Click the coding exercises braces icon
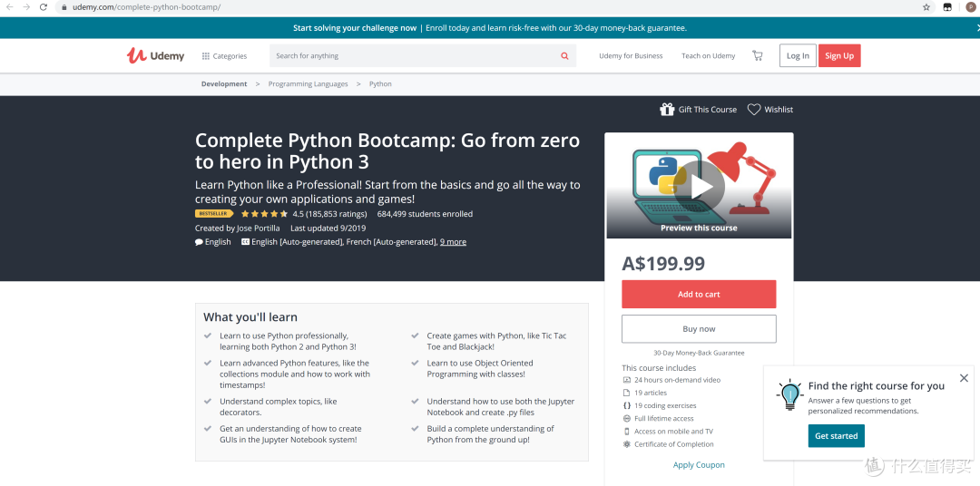This screenshot has width=980, height=486. click(627, 405)
